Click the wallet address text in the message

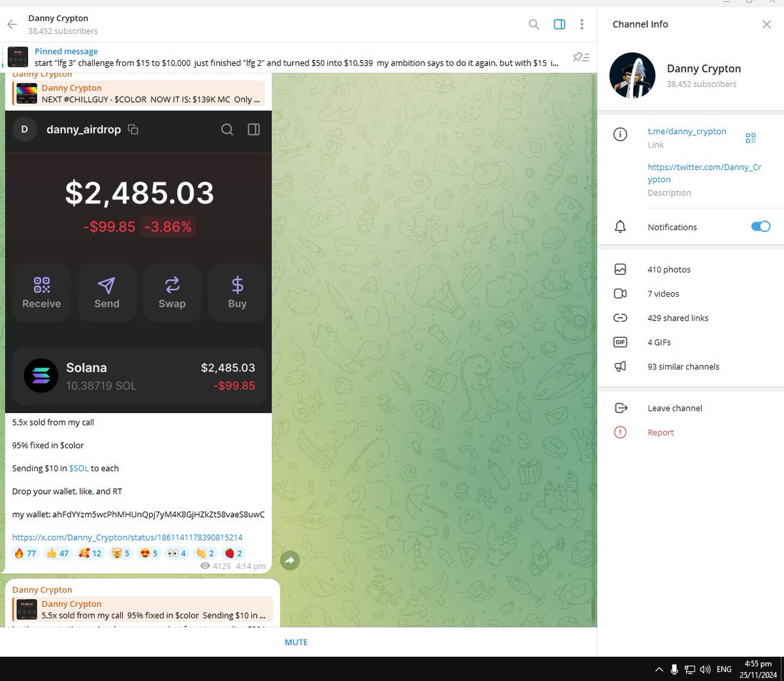pos(159,514)
